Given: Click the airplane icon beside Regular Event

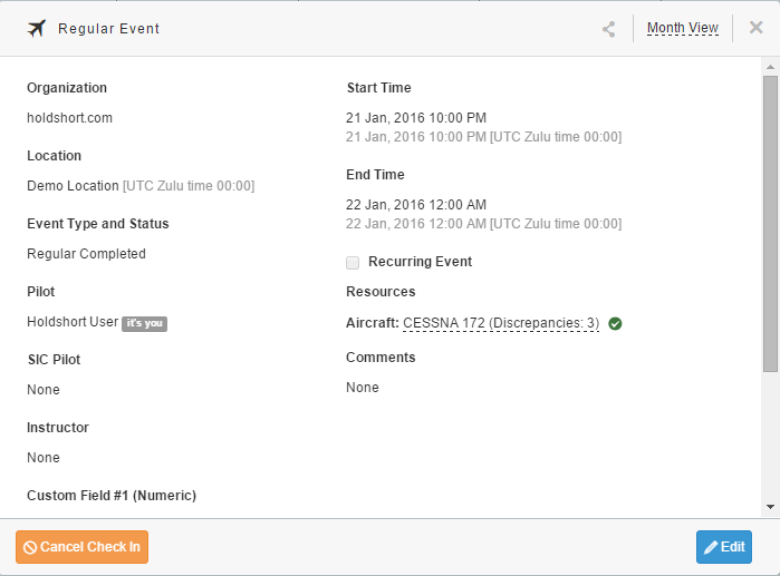Looking at the screenshot, I should [36, 28].
